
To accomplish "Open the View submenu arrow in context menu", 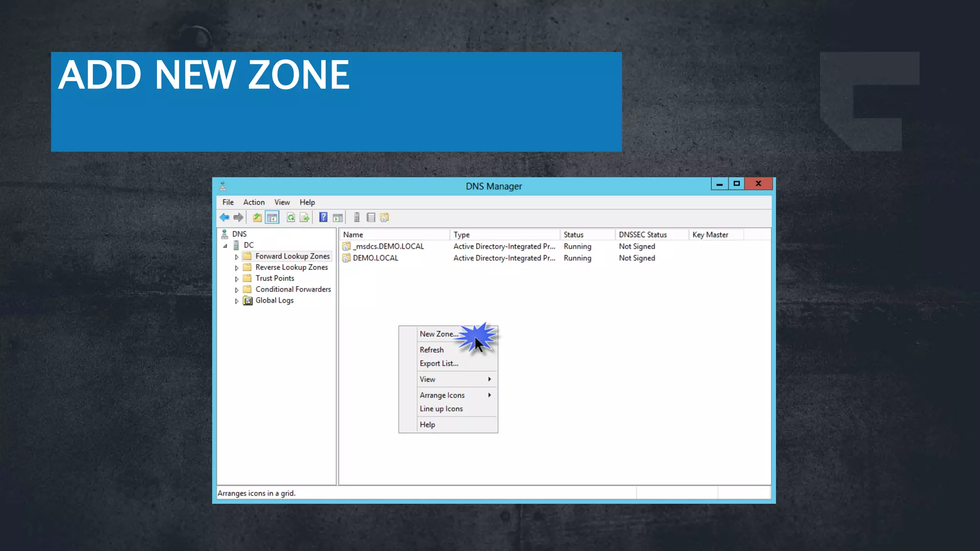I will pyautogui.click(x=490, y=379).
